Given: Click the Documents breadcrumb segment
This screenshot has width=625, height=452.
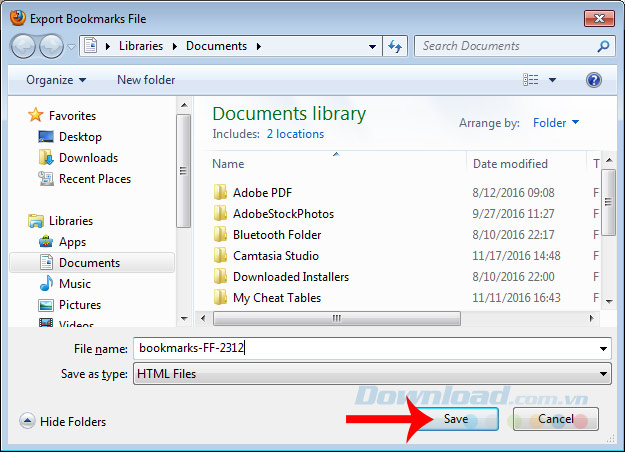Looking at the screenshot, I should (x=216, y=46).
